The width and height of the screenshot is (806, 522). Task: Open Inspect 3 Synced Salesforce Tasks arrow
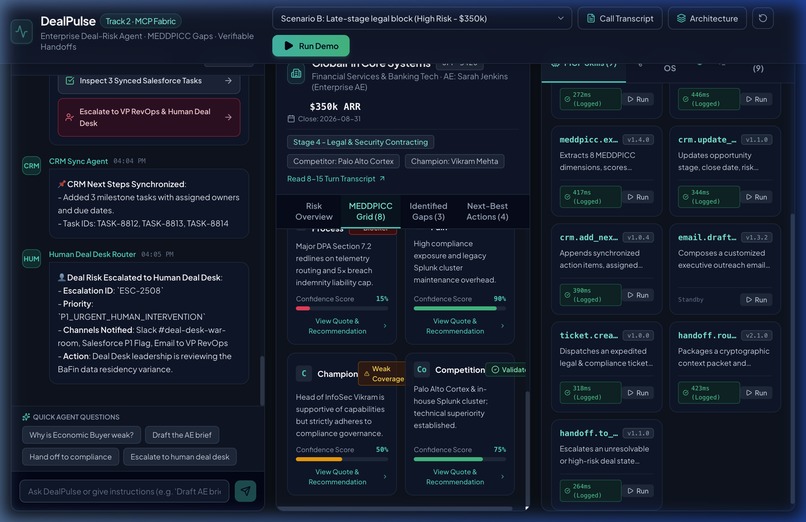pyautogui.click(x=228, y=81)
